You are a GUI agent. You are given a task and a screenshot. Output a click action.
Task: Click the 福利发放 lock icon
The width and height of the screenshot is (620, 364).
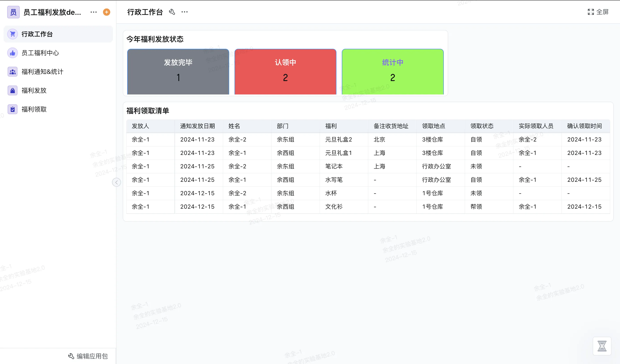pos(13,90)
